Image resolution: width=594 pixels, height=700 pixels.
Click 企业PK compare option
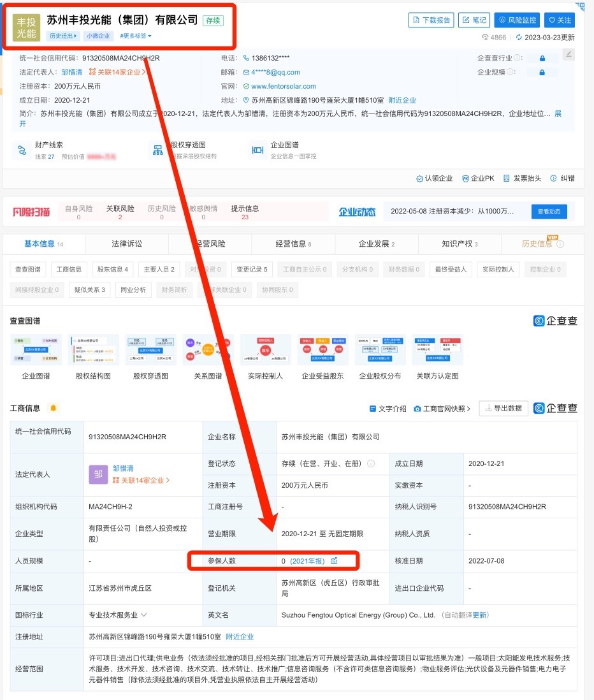tap(479, 178)
